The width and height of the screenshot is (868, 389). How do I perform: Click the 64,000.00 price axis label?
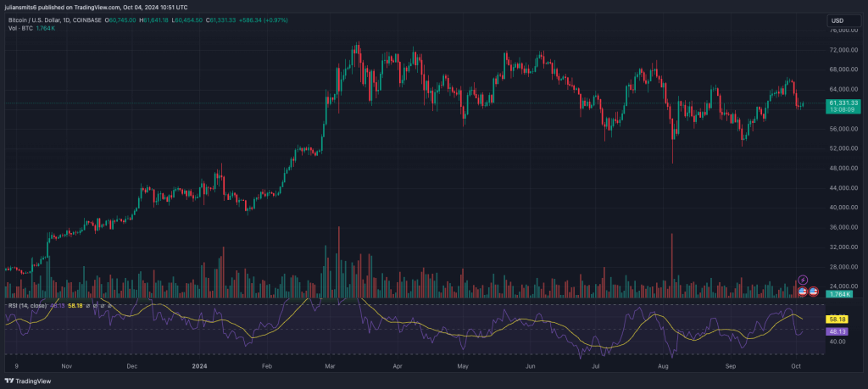click(845, 90)
